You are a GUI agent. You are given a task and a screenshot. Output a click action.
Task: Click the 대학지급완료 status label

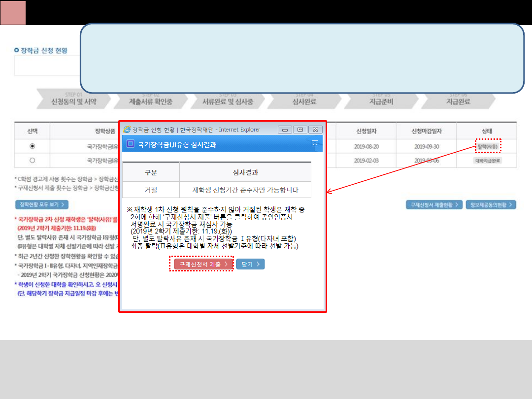pyautogui.click(x=488, y=161)
